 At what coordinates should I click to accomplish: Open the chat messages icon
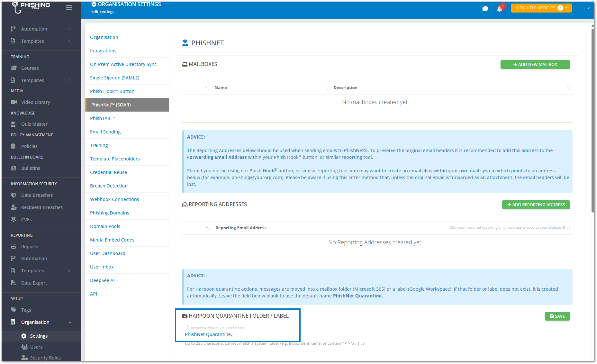[485, 9]
